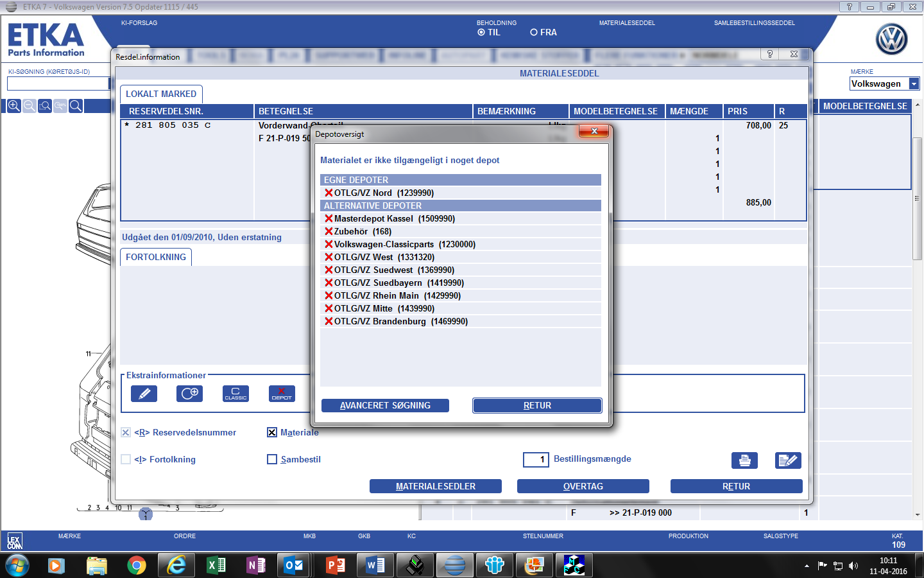The width and height of the screenshot is (924, 578).
Task: Open Google Chrome from the taskbar
Action: click(136, 565)
